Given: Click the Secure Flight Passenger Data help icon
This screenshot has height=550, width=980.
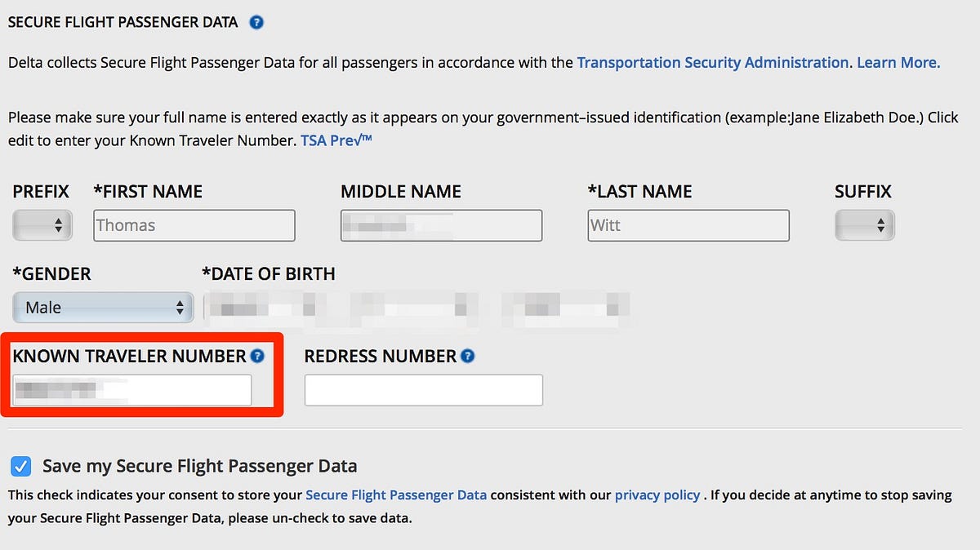Looking at the screenshot, I should pos(256,22).
